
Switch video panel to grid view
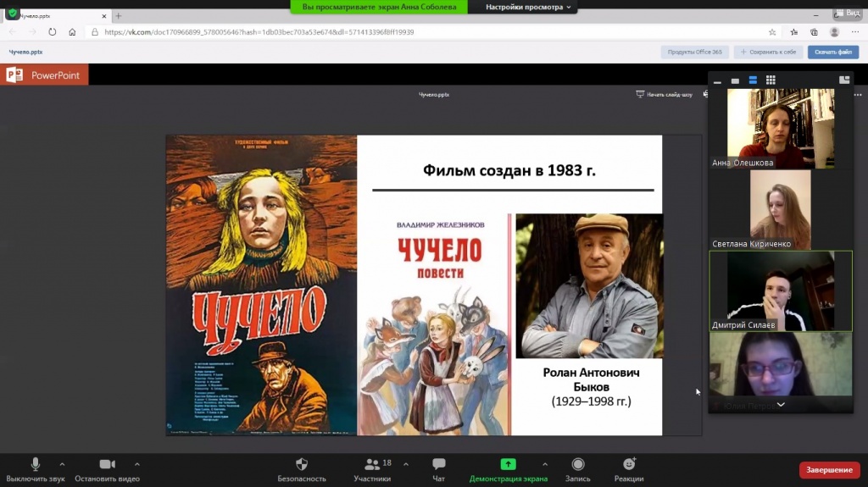771,80
